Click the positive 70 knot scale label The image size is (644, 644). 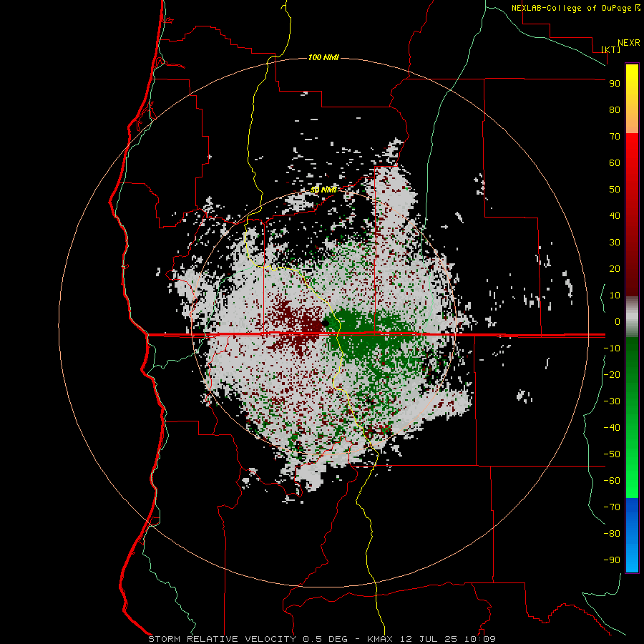(615, 137)
